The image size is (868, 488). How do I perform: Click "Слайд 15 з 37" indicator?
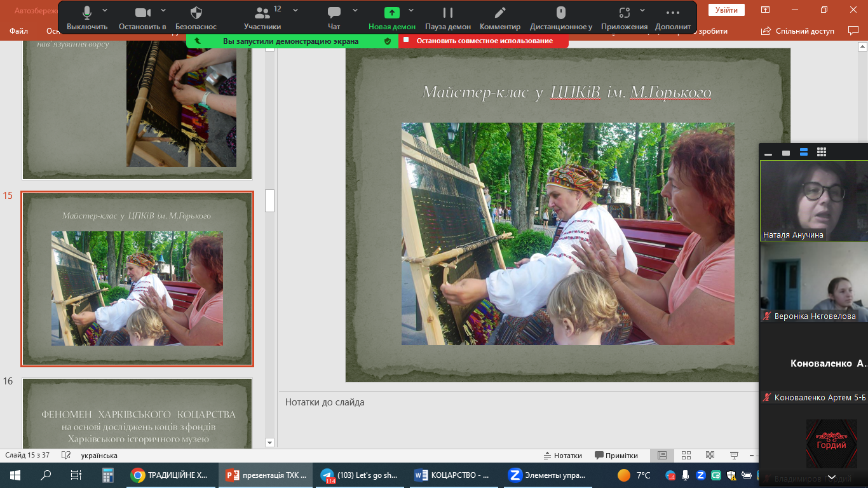pyautogui.click(x=27, y=456)
